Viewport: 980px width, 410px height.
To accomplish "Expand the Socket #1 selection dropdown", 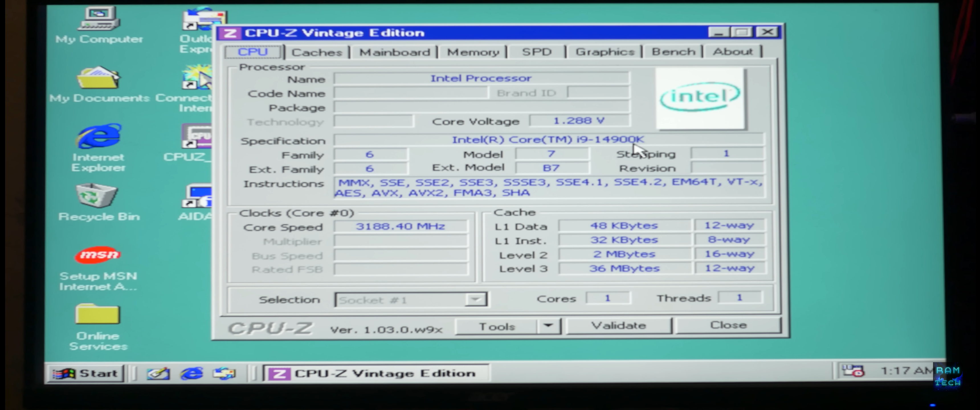I will [475, 300].
